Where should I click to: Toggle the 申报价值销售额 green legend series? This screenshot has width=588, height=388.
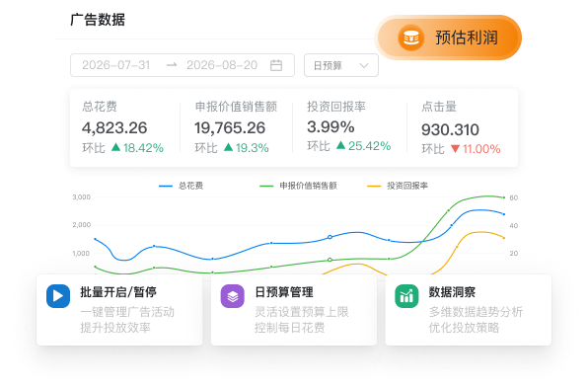tap(298, 186)
